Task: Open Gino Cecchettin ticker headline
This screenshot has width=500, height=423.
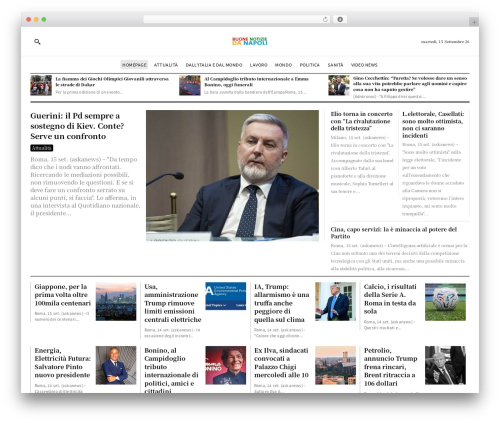Action: tap(410, 84)
